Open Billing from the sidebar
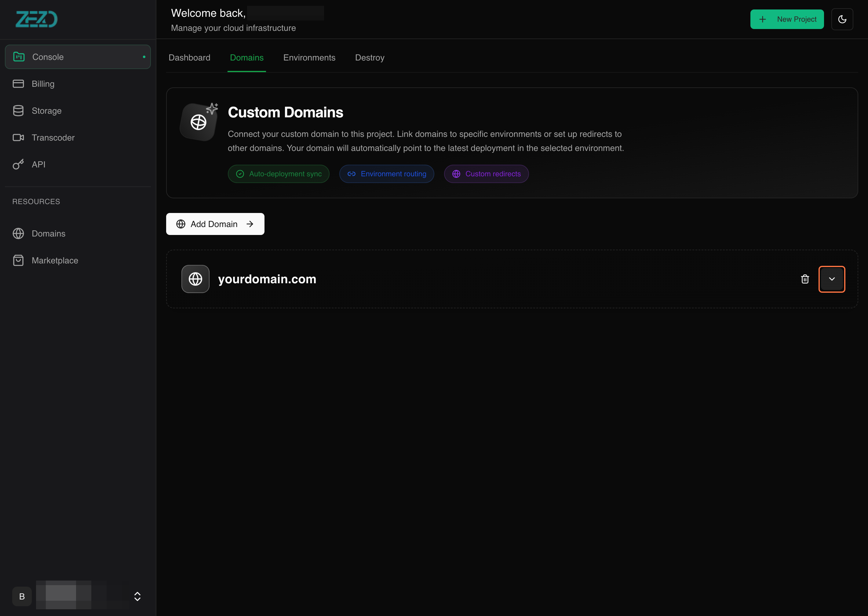 coord(43,84)
